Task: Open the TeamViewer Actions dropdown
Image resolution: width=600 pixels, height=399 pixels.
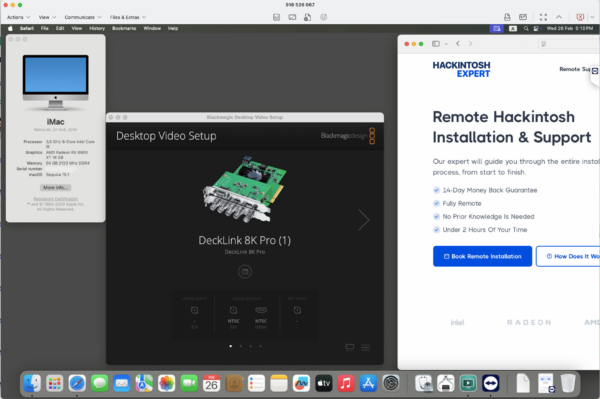Action: point(18,17)
